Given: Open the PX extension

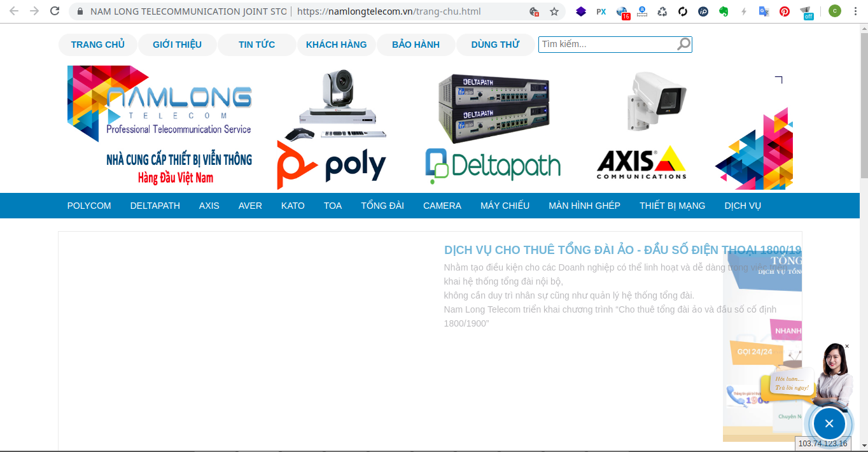Looking at the screenshot, I should tap(601, 11).
